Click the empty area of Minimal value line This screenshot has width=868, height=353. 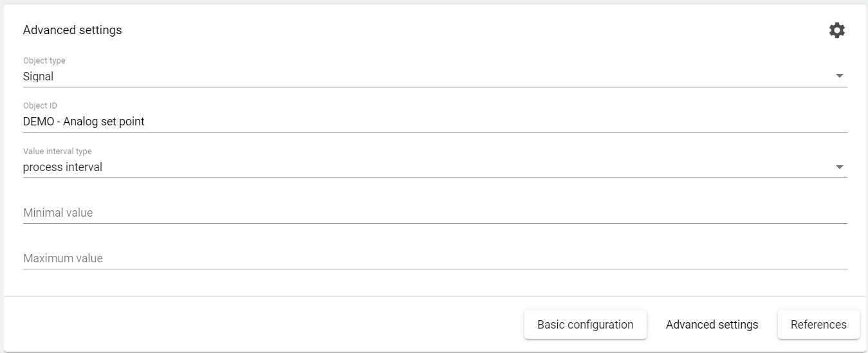515,213
